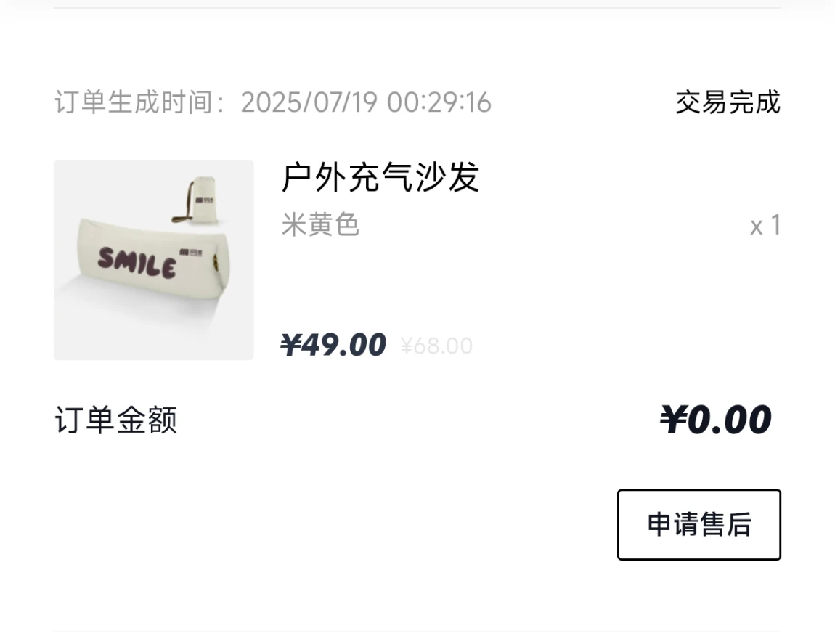Click the x 1 quantity indicator

(x=765, y=225)
